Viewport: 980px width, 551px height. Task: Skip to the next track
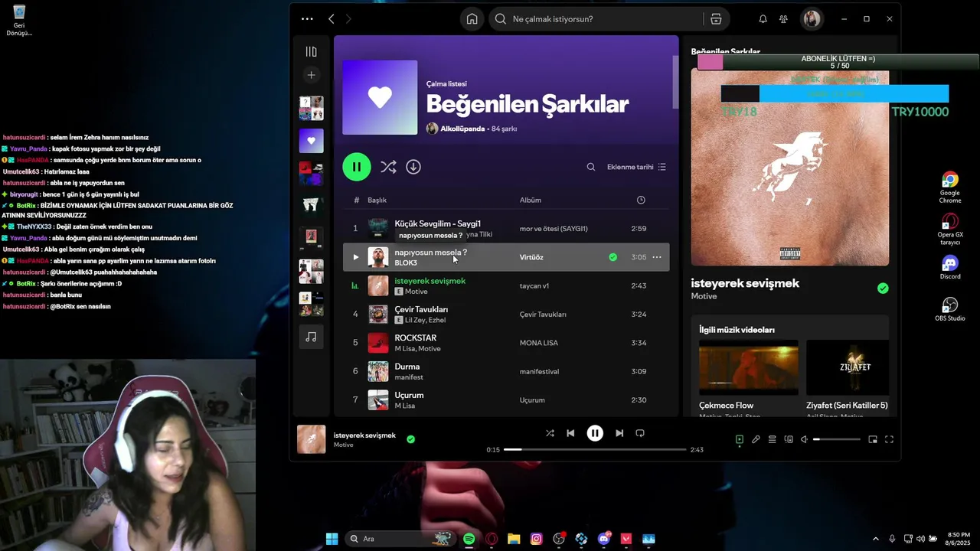point(619,433)
